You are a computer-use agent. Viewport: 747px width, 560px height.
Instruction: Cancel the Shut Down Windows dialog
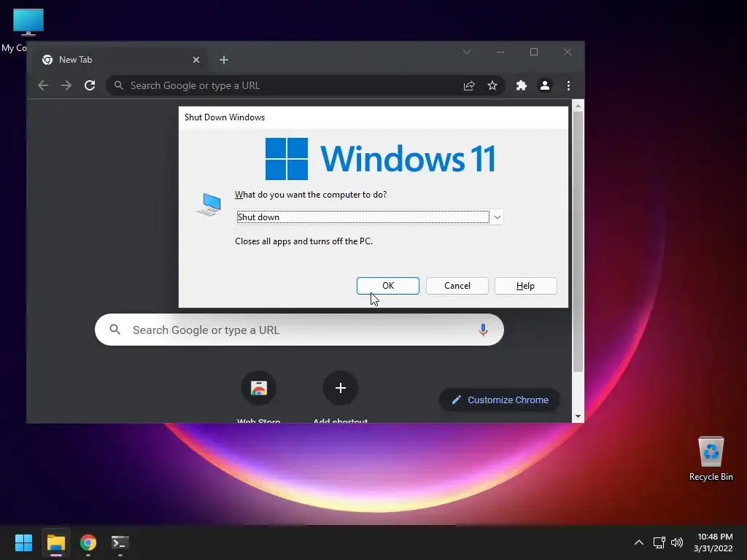coord(457,286)
